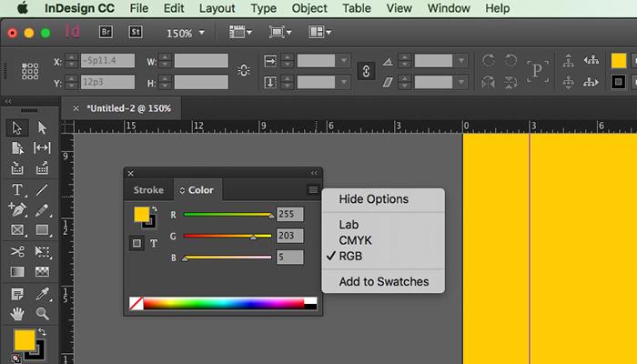Viewport: 637px width, 364px height.
Task: Activate the Hand tool
Action: [17, 314]
